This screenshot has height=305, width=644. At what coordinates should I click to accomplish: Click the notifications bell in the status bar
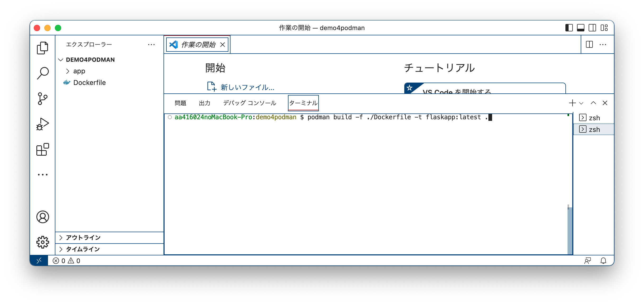(604, 260)
